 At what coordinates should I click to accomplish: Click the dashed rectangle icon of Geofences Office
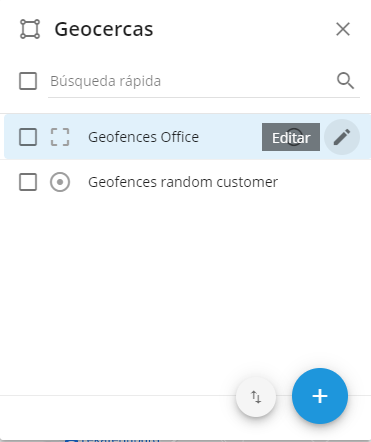pos(60,137)
